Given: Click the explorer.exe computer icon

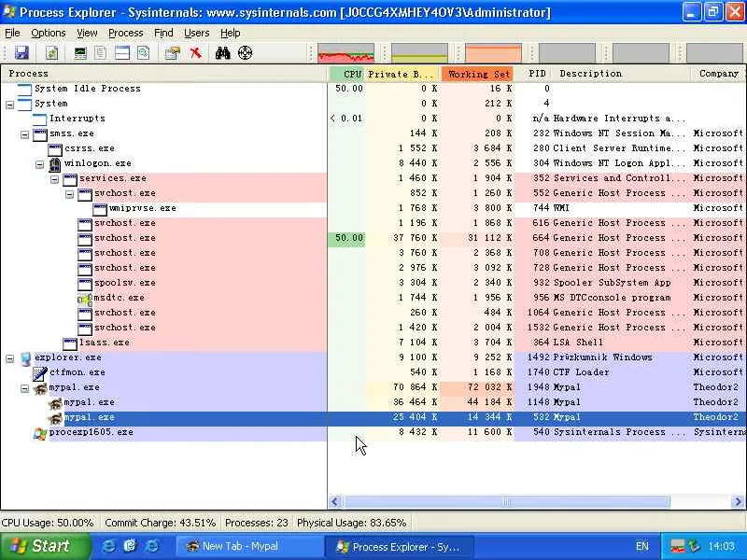Looking at the screenshot, I should tap(25, 358).
